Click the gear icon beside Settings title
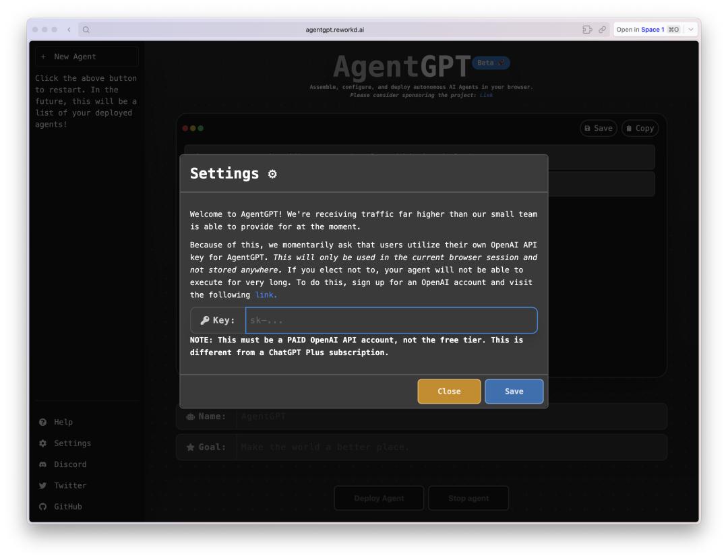This screenshot has height=560, width=728. tap(272, 174)
